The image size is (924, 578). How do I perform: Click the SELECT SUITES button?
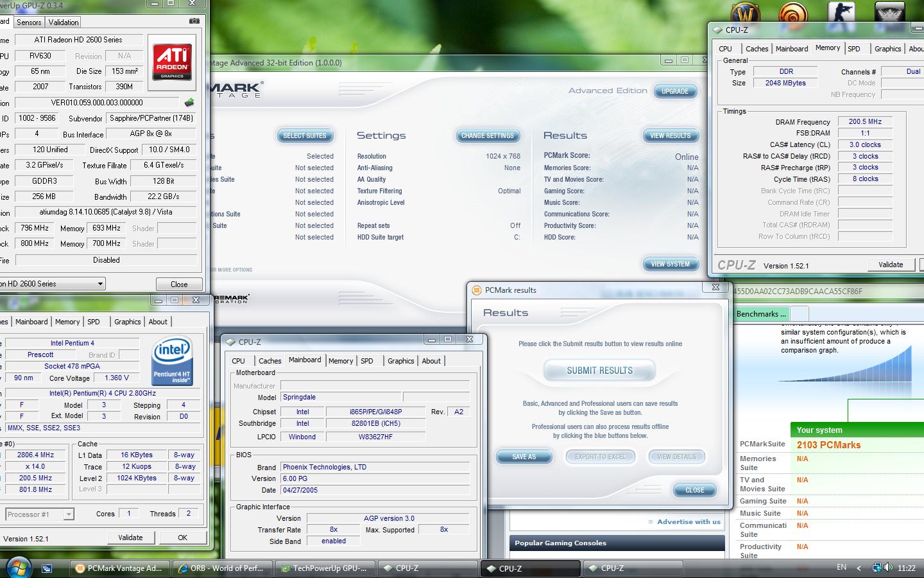[305, 136]
